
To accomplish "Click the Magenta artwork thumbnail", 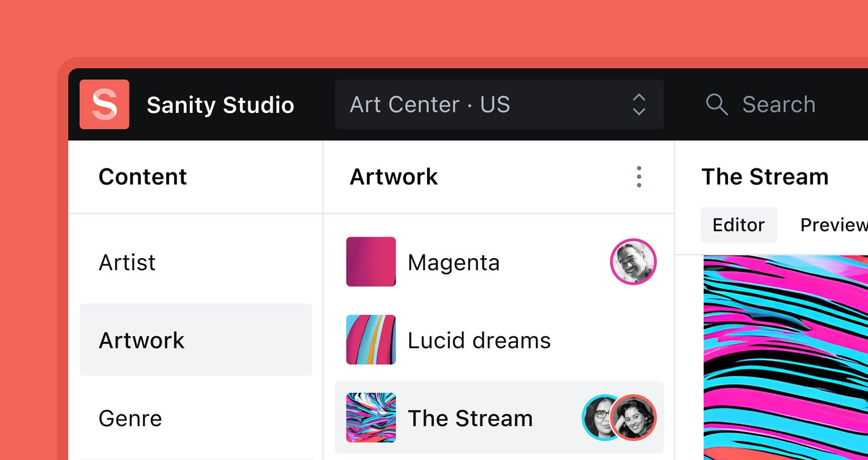I will (x=371, y=262).
